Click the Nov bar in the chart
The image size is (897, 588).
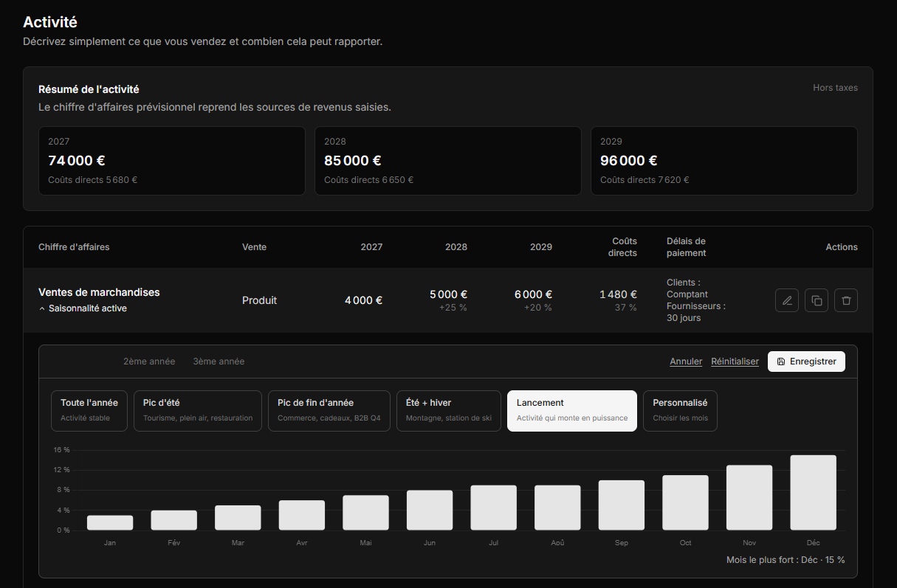coord(749,497)
